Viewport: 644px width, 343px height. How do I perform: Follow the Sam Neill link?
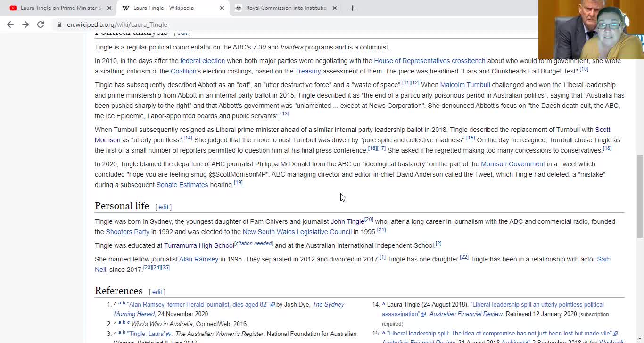point(603,259)
